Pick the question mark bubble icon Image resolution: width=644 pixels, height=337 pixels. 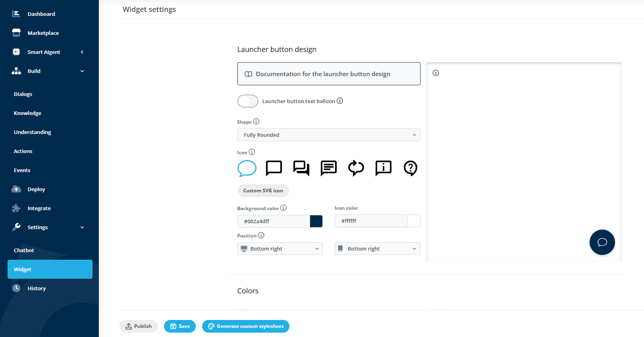[x=411, y=168]
